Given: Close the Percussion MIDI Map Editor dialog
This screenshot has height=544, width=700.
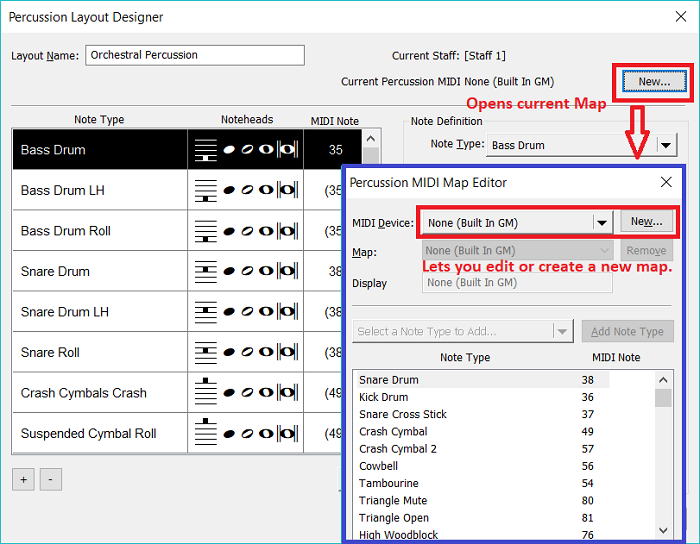Looking at the screenshot, I should point(667,182).
